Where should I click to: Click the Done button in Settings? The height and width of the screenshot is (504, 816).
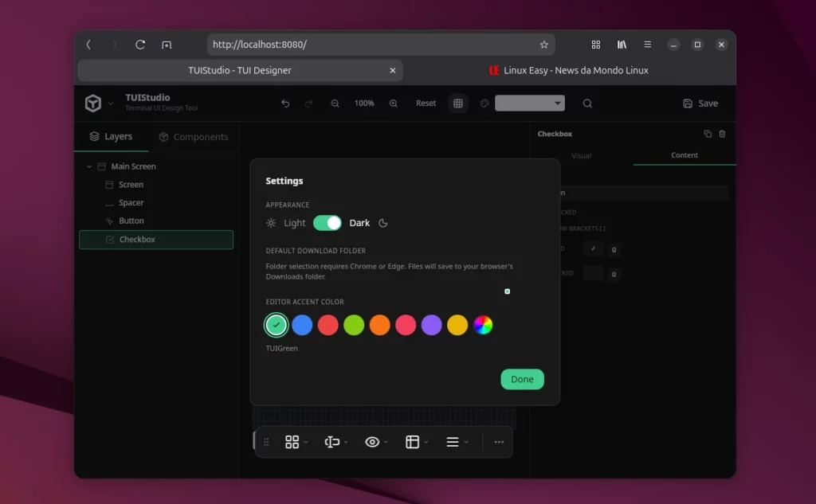tap(522, 379)
